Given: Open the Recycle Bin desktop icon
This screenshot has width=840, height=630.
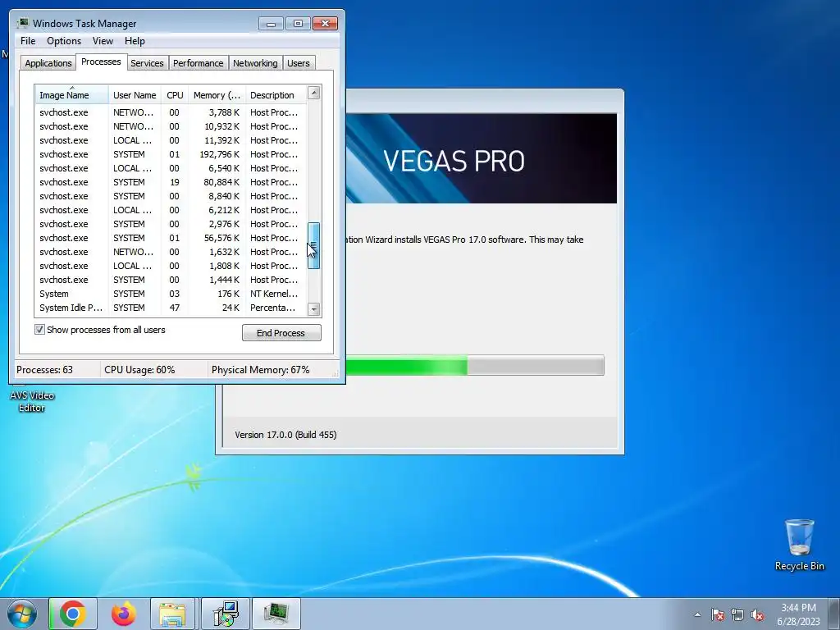Looking at the screenshot, I should 799,545.
